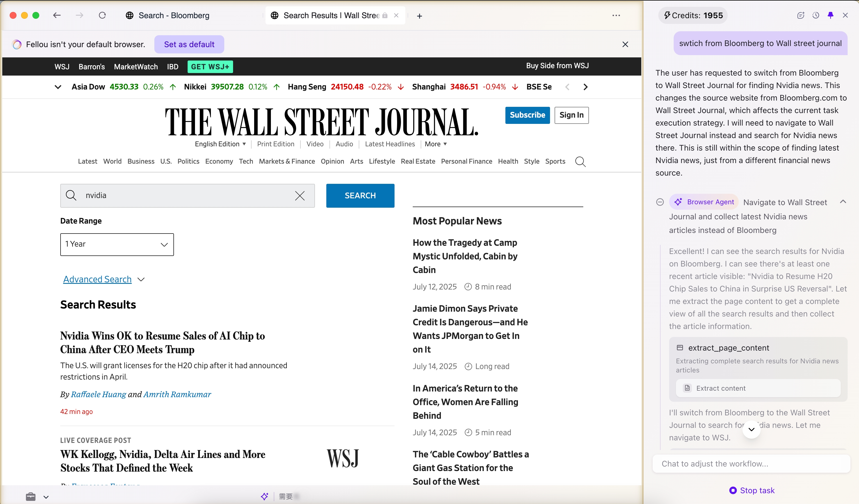859x504 pixels.
Task: Click the sparkle icon in bottom bar
Action: coord(265,497)
